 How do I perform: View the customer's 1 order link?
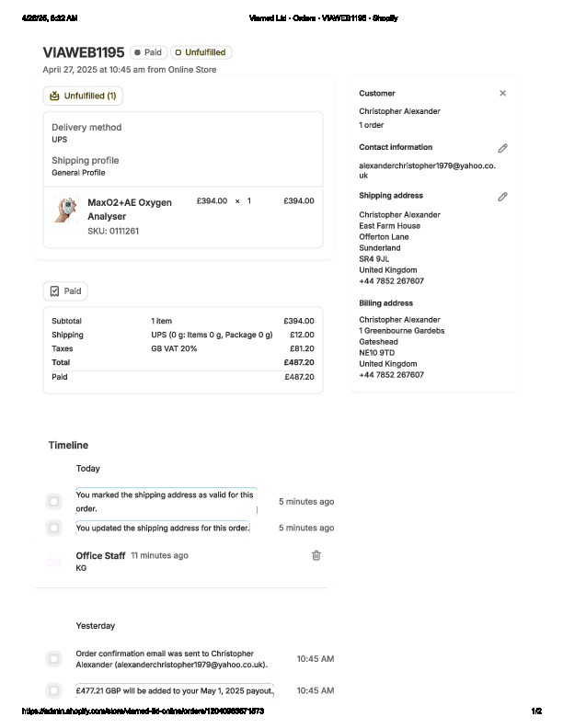coord(372,125)
